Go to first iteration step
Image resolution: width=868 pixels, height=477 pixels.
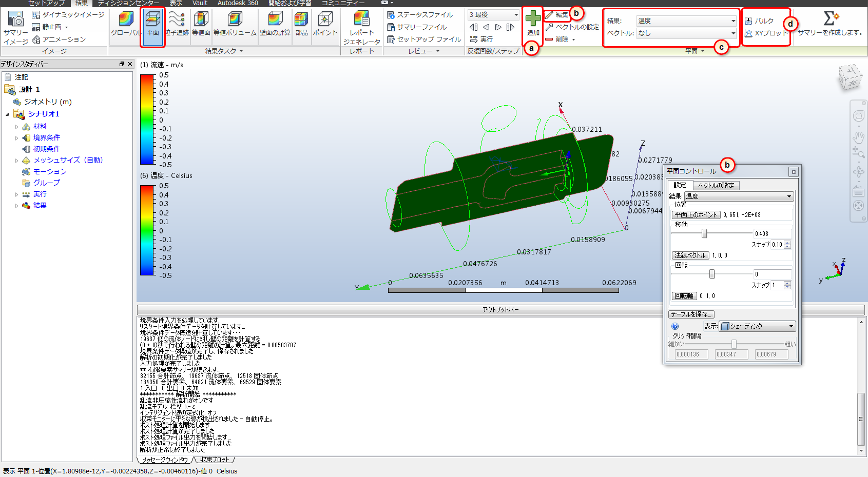pos(474,27)
